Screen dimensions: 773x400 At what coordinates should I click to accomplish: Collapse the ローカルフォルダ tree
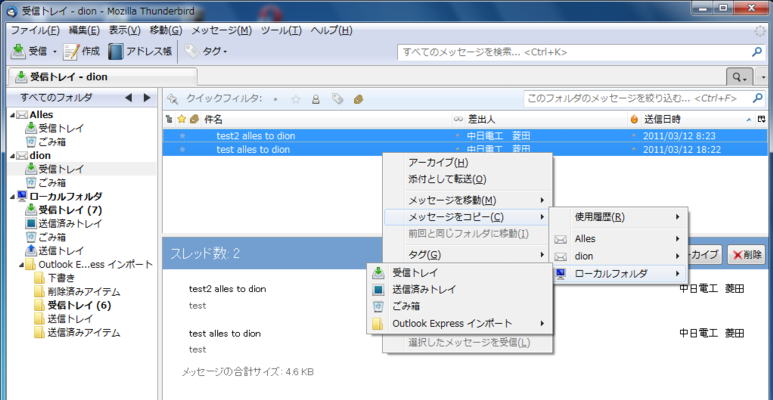(12, 196)
